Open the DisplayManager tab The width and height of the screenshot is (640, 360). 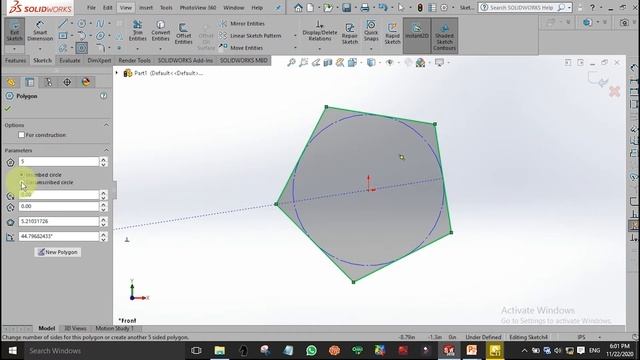[x=86, y=82]
